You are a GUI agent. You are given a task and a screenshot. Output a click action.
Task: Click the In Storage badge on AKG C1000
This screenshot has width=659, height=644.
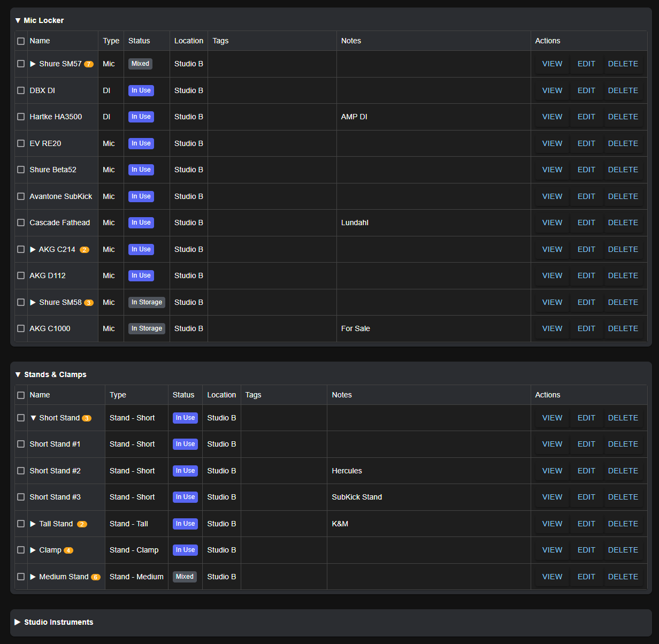tap(147, 328)
